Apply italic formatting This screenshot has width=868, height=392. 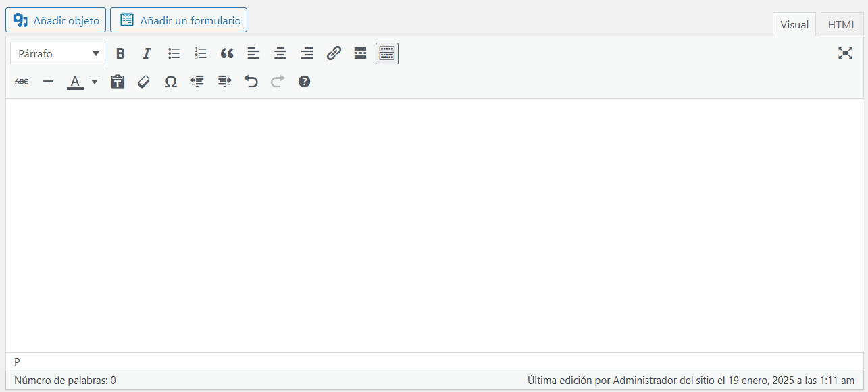[147, 54]
